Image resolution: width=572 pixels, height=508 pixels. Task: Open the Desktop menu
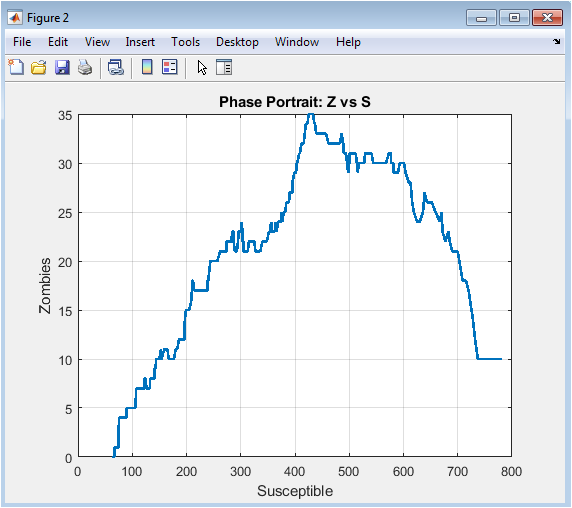pos(237,42)
